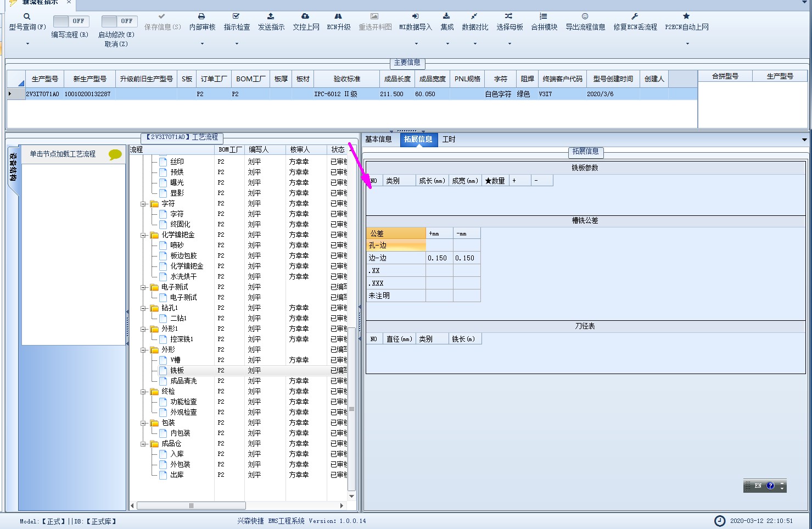The image size is (812, 529).
Task: Click the 保存信息 checkmark icon
Action: point(161,16)
